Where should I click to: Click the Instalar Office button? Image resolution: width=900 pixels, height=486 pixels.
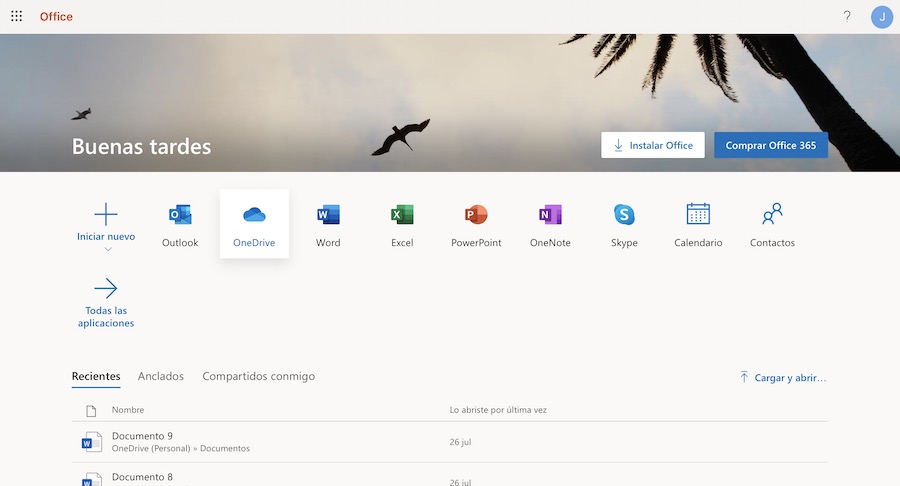[653, 145]
